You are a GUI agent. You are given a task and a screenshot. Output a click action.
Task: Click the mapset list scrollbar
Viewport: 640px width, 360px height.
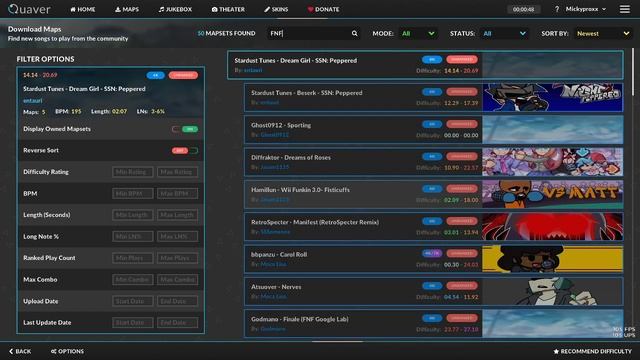click(x=633, y=72)
